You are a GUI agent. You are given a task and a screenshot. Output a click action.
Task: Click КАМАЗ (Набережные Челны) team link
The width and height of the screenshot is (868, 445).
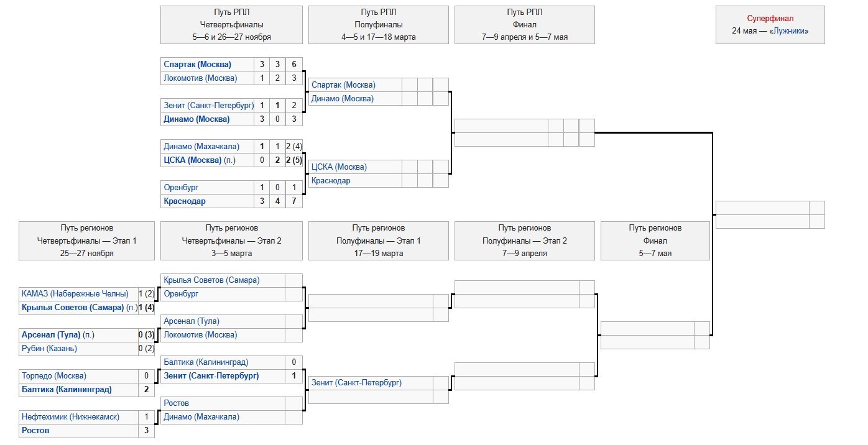tap(75, 294)
